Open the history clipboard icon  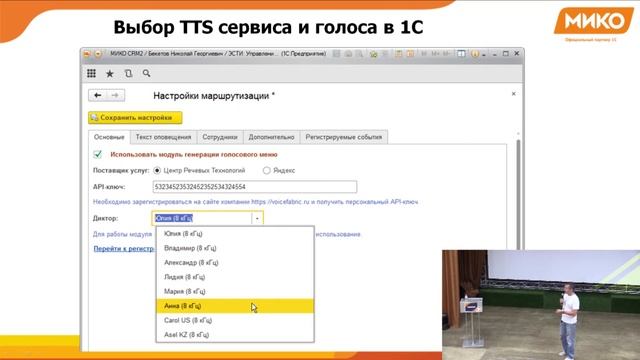(x=128, y=73)
